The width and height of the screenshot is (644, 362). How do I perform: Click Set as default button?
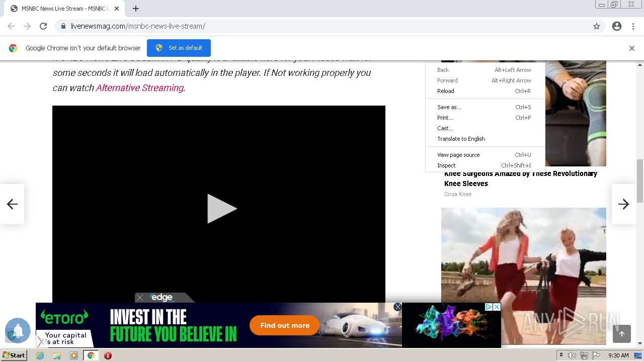click(x=179, y=48)
